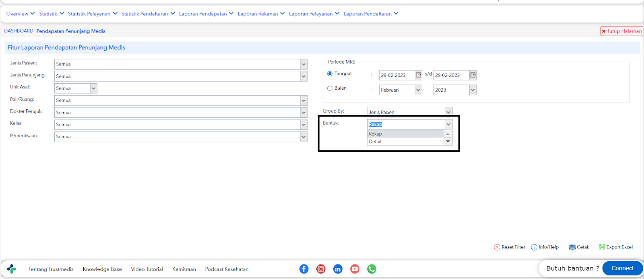This screenshot has height=279, width=644.
Task: Click Bentuk list scroll down arrow
Action: pos(448,142)
